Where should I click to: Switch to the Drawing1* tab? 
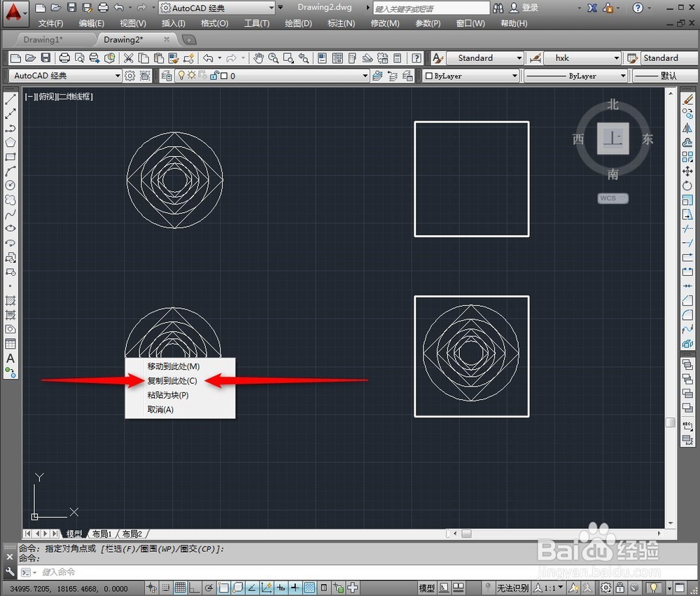[x=43, y=40]
